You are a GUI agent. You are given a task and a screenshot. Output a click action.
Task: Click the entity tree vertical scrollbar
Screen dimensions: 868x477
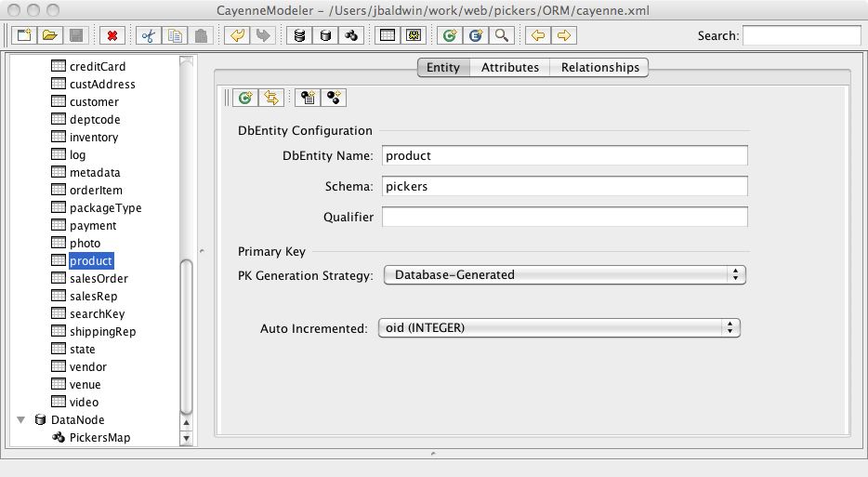187,335
